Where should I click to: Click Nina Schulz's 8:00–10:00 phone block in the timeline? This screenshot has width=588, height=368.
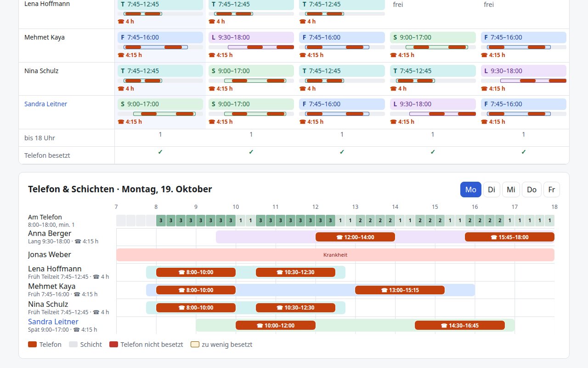(196, 308)
